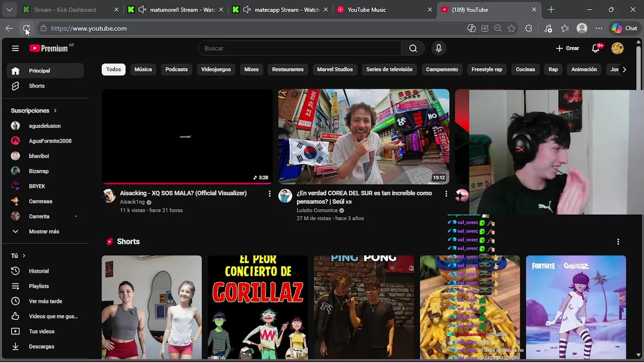Click the YouTube Premium logo

pyautogui.click(x=49, y=48)
